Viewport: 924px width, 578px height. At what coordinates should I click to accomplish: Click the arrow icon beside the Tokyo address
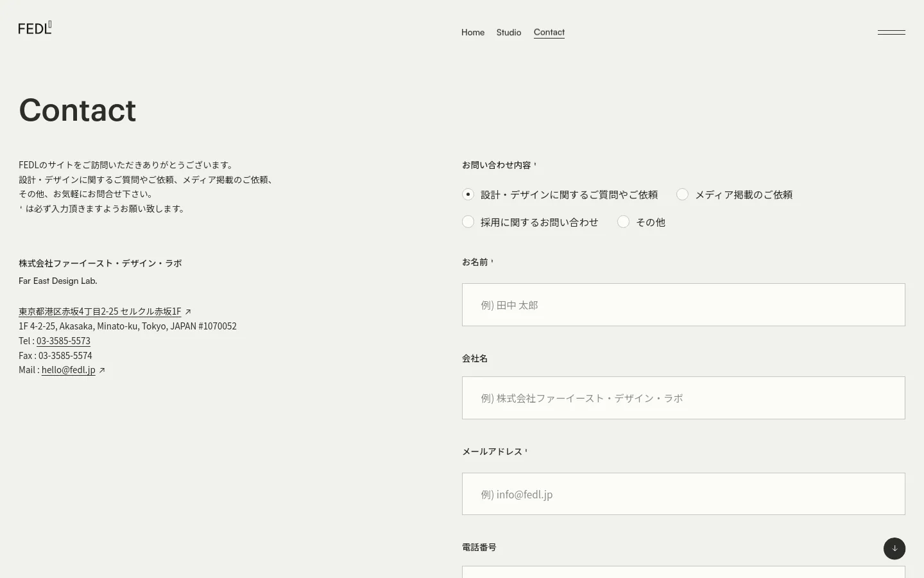pos(188,311)
